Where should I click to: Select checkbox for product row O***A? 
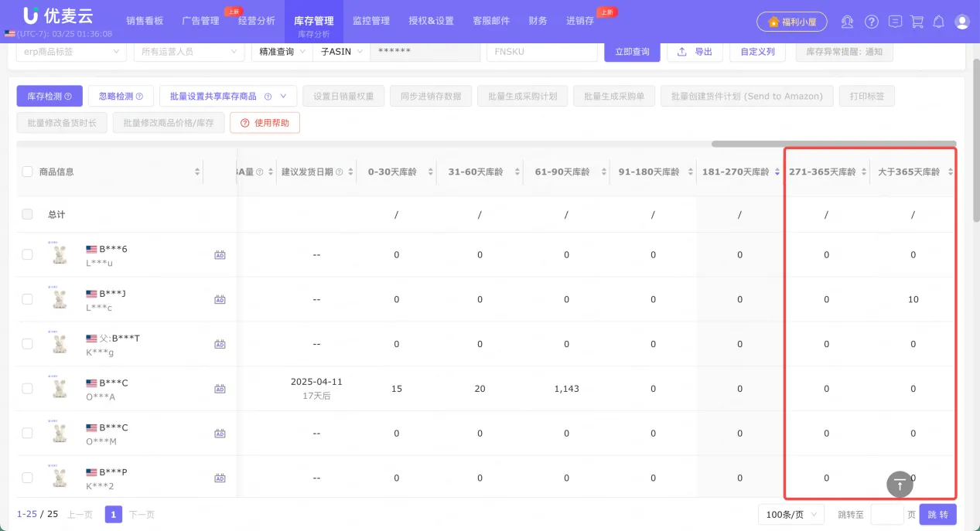pos(27,389)
